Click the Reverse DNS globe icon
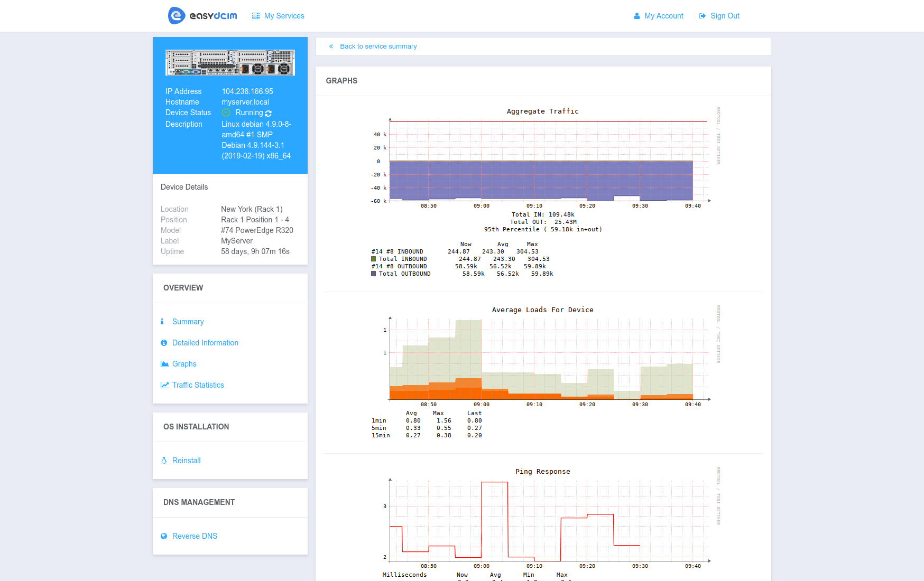The width and height of the screenshot is (924, 581). (x=164, y=536)
